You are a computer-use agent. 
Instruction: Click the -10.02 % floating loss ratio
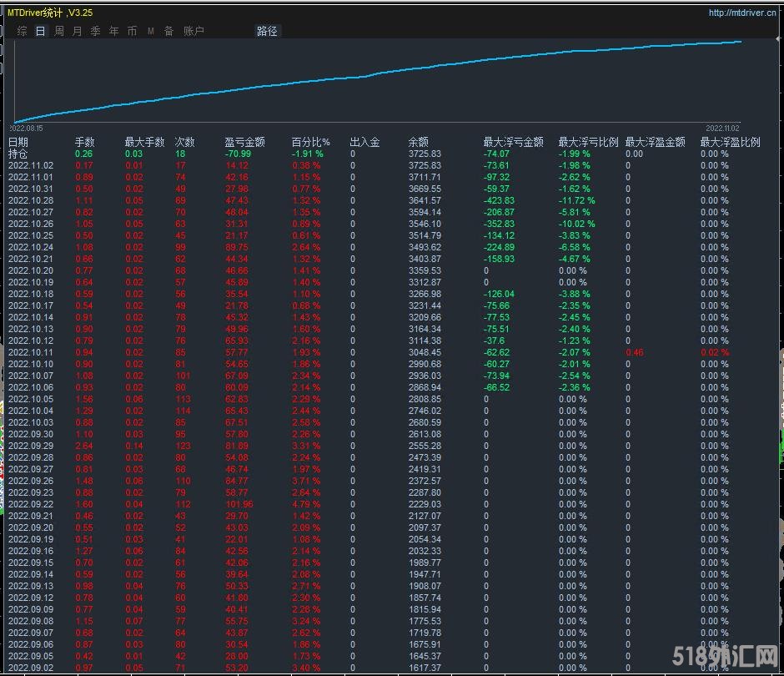[x=577, y=224]
